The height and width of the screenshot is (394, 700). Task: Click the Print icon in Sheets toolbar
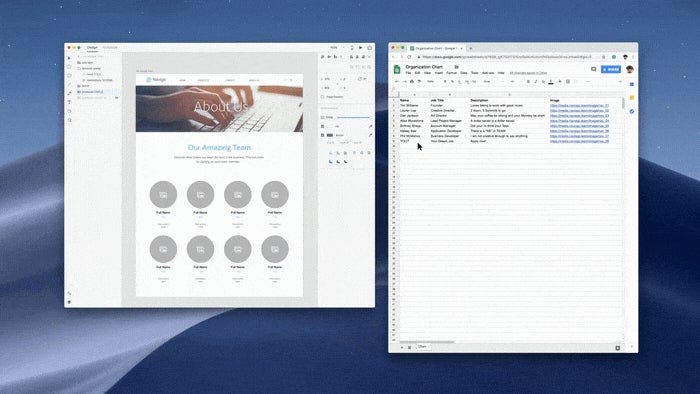pyautogui.click(x=412, y=82)
